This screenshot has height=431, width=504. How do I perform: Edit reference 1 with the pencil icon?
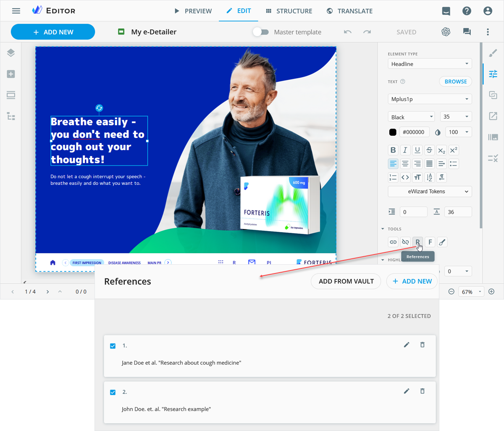pos(406,345)
